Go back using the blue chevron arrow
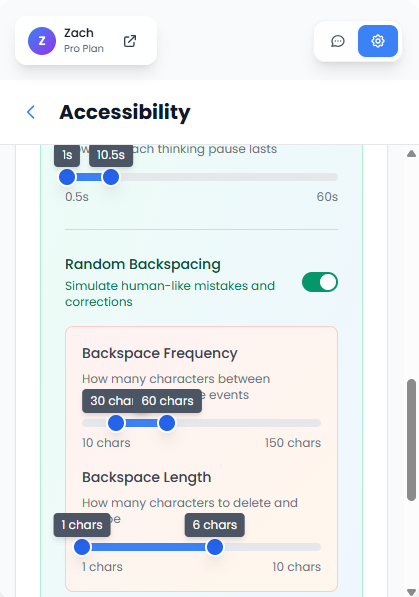This screenshot has width=419, height=597. (31, 112)
